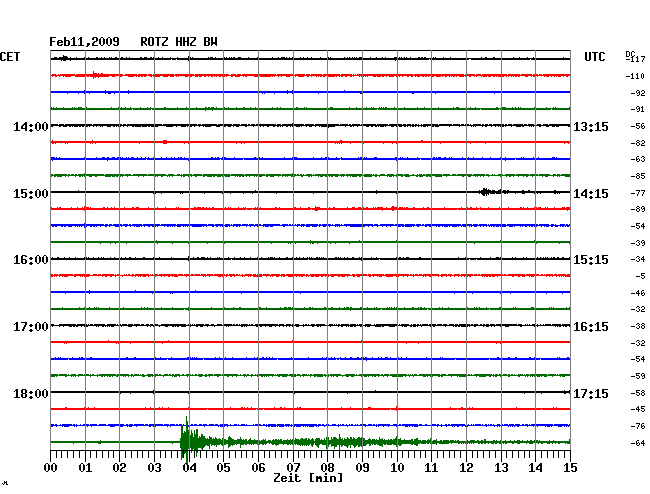Click the CET time zone label

[x=10, y=57]
